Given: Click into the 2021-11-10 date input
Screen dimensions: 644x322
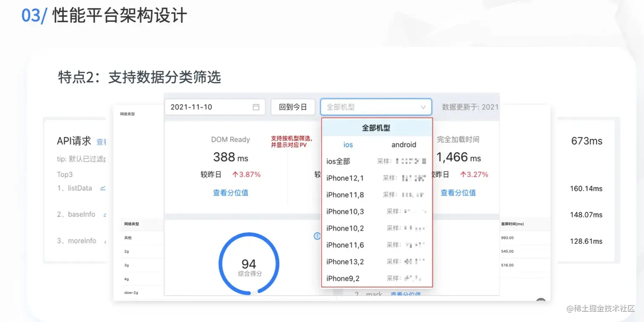Looking at the screenshot, I should [215, 107].
